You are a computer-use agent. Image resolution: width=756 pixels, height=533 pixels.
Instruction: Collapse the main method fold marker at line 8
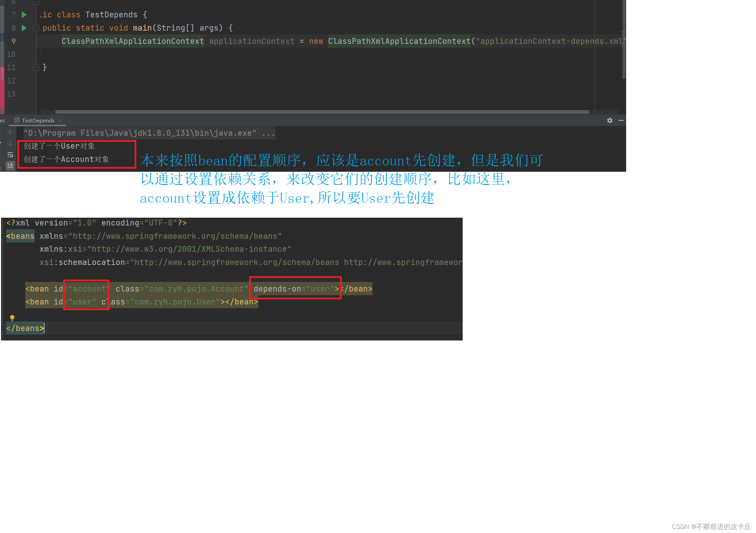[37, 28]
